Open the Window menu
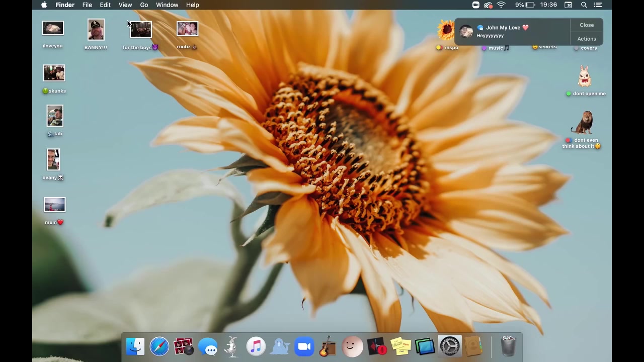 pos(167,5)
